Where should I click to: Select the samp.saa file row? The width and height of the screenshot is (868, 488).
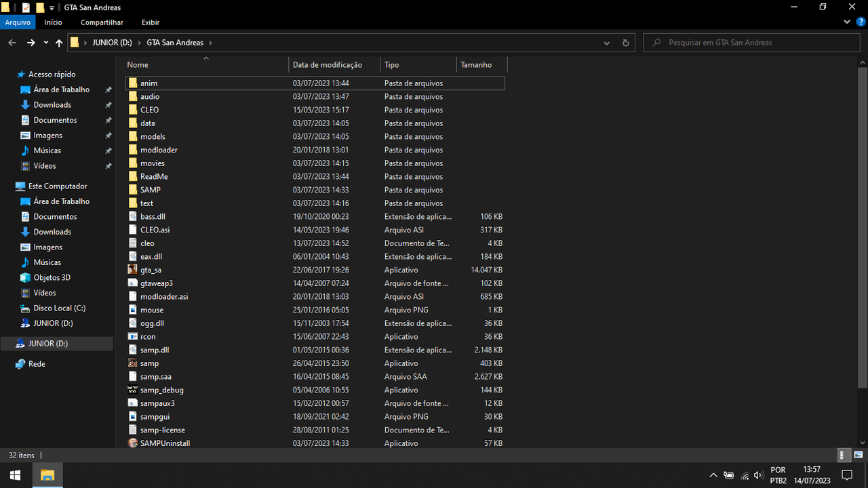pyautogui.click(x=315, y=377)
